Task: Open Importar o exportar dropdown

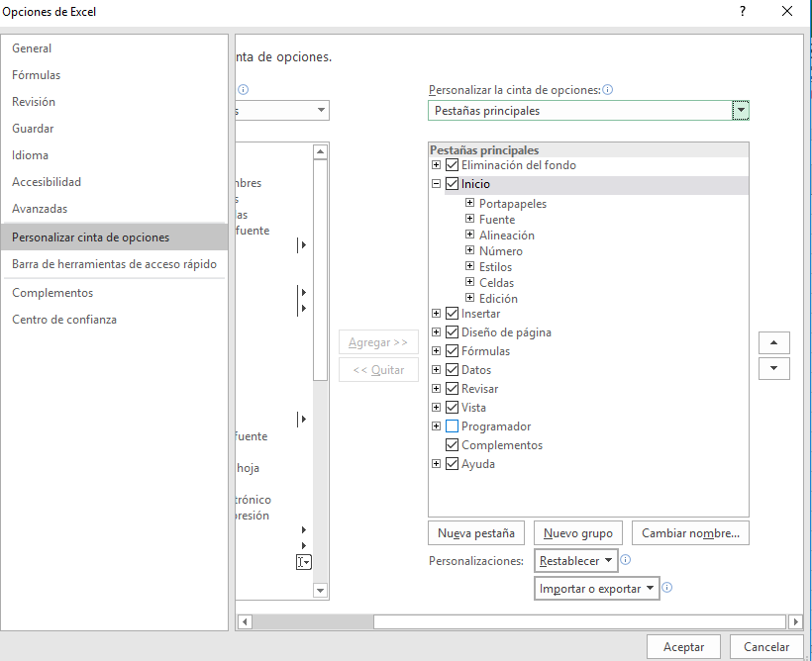Action: point(596,589)
